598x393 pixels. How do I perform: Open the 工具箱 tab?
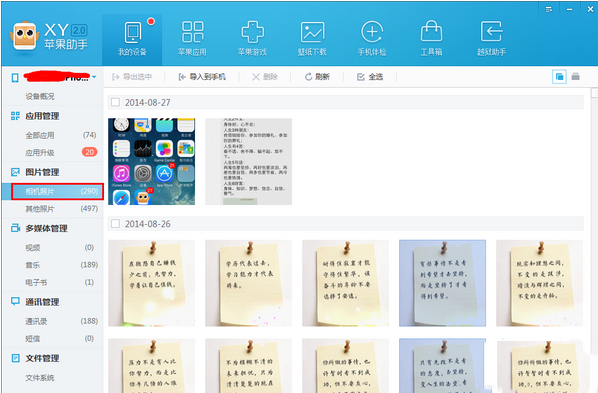(431, 40)
